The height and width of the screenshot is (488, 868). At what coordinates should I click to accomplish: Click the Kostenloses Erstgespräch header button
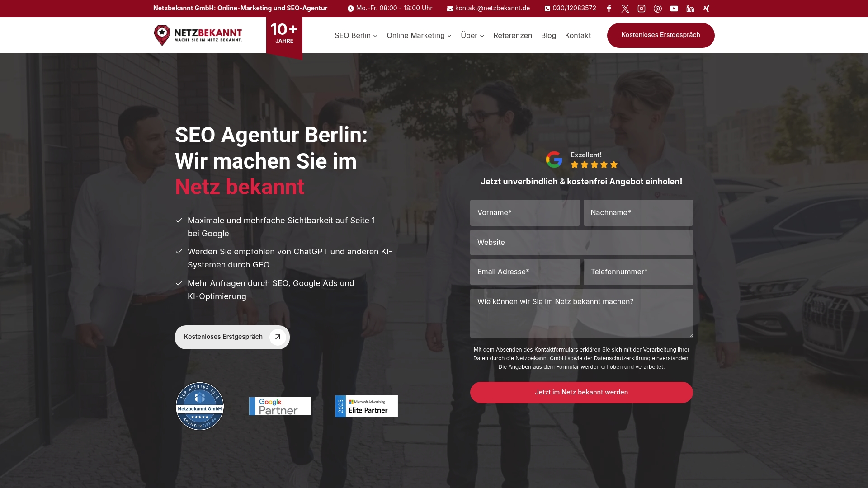(660, 35)
